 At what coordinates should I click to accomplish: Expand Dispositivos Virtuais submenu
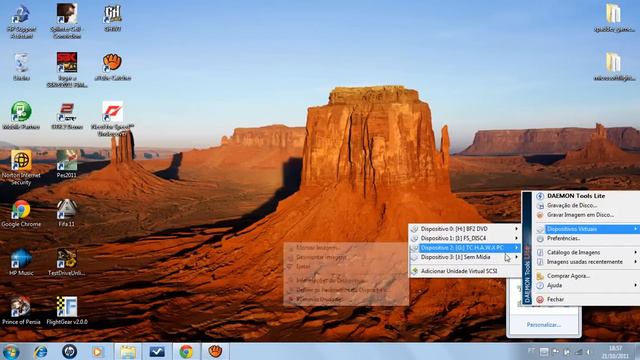pos(587,229)
